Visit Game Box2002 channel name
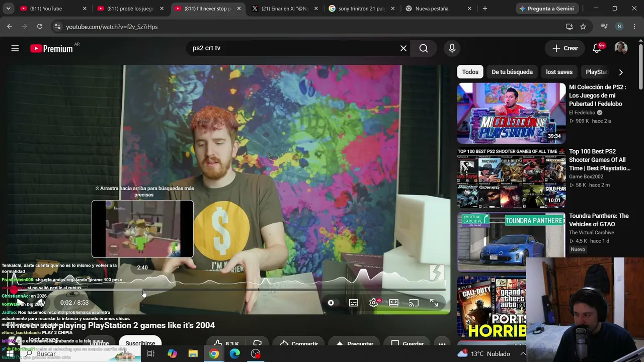The width and height of the screenshot is (644, 362). (x=586, y=176)
